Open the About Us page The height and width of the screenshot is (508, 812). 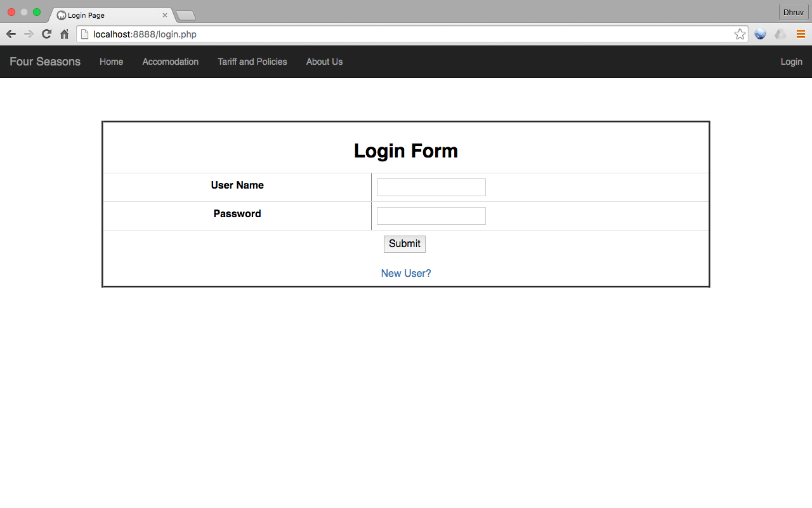click(x=324, y=62)
